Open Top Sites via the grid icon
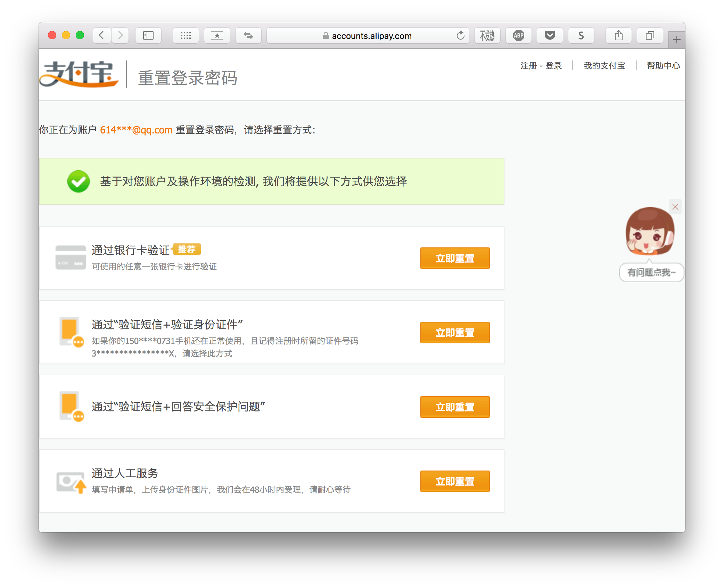The width and height of the screenshot is (724, 588). point(186,35)
